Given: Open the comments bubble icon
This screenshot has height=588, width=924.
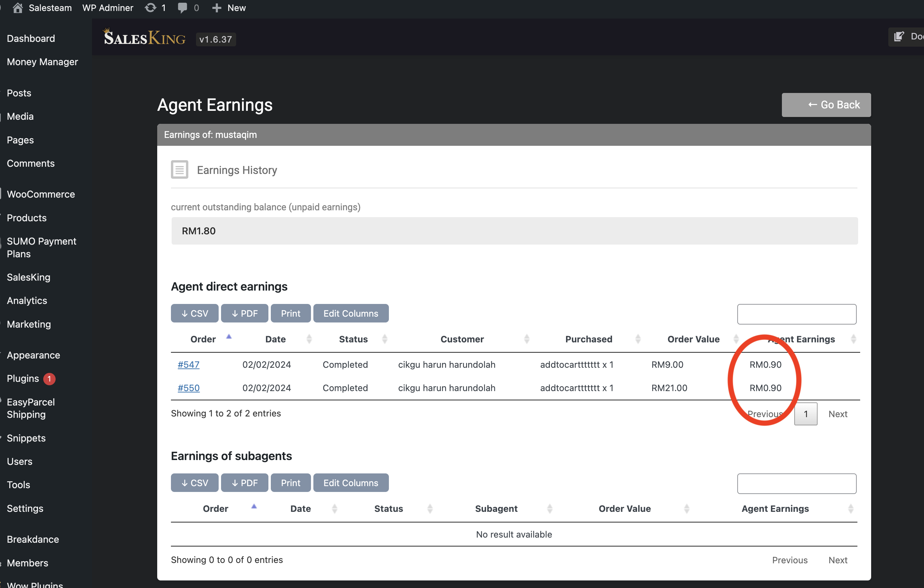Looking at the screenshot, I should [x=182, y=8].
